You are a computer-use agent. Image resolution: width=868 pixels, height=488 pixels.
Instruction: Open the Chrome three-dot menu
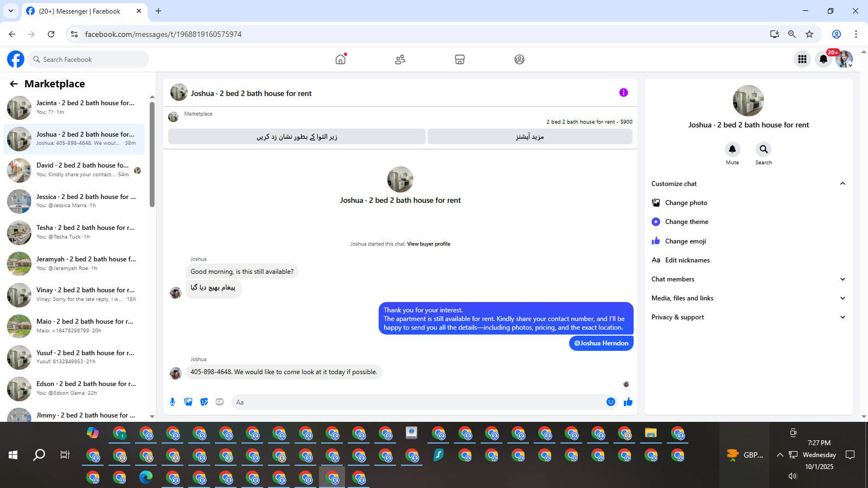[856, 34]
